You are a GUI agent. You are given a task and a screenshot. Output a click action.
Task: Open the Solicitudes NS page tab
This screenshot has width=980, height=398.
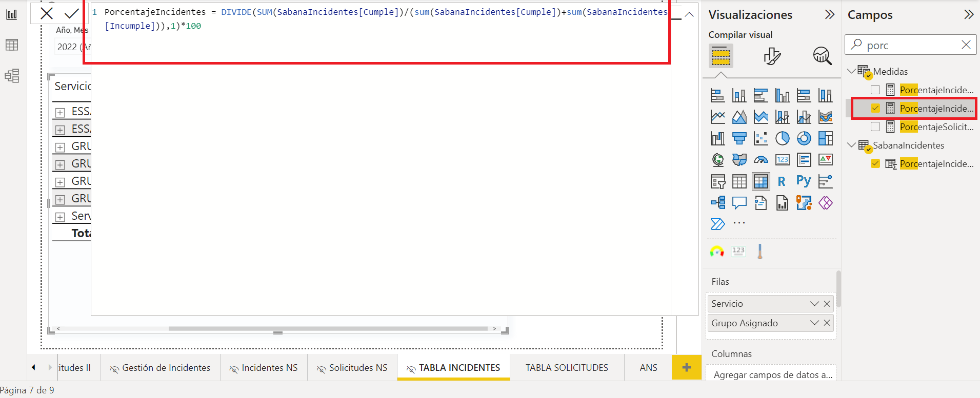pos(352,368)
